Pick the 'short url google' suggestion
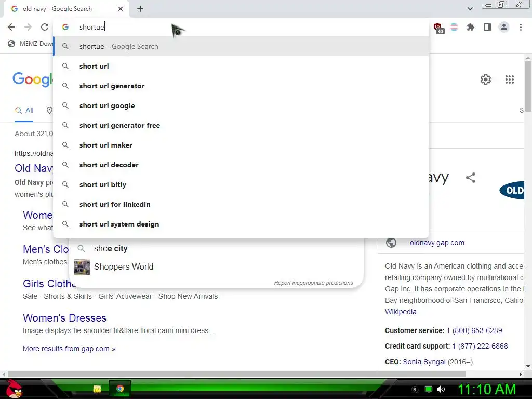Screen dimensions: 532x399 point(241,105)
